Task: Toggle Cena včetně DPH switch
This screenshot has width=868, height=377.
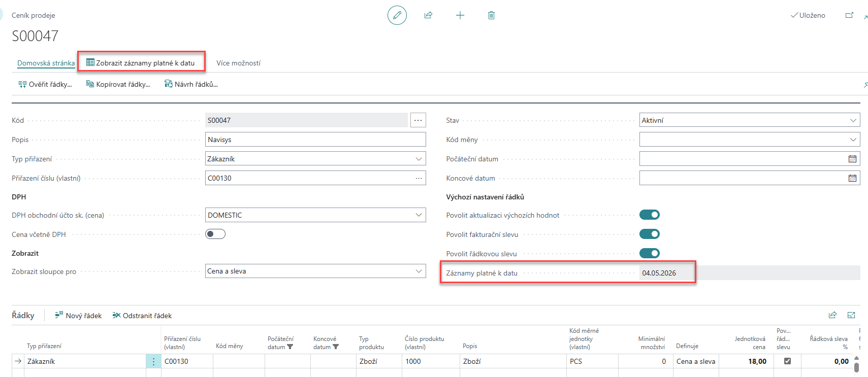Action: point(215,234)
